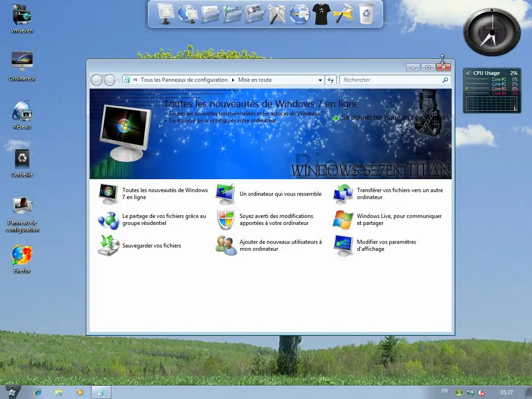Click the Mise en route taskbar button
The width and height of the screenshot is (532, 399).
coord(100,392)
